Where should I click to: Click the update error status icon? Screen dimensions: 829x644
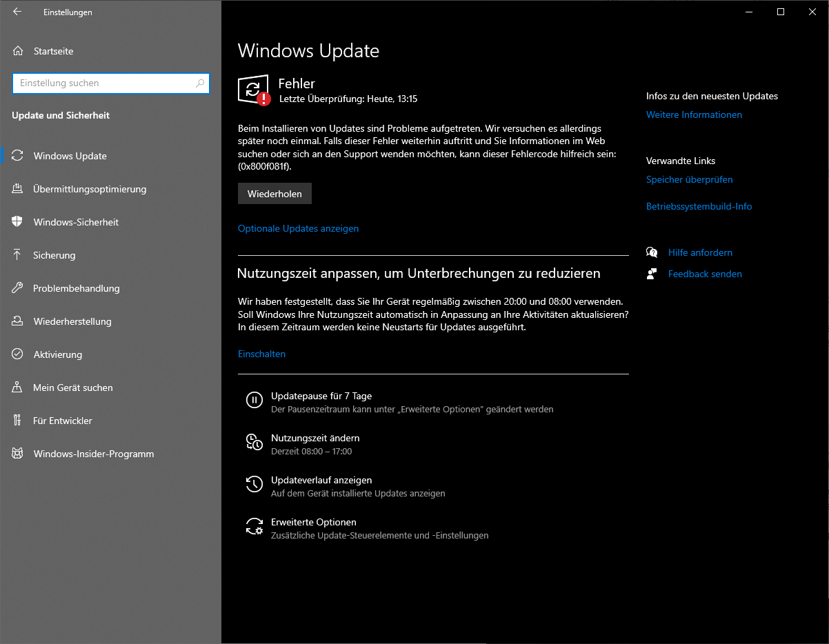[x=254, y=90]
